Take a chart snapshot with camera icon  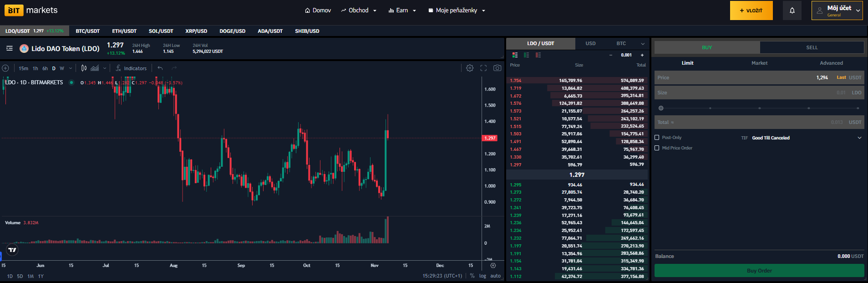(x=497, y=68)
